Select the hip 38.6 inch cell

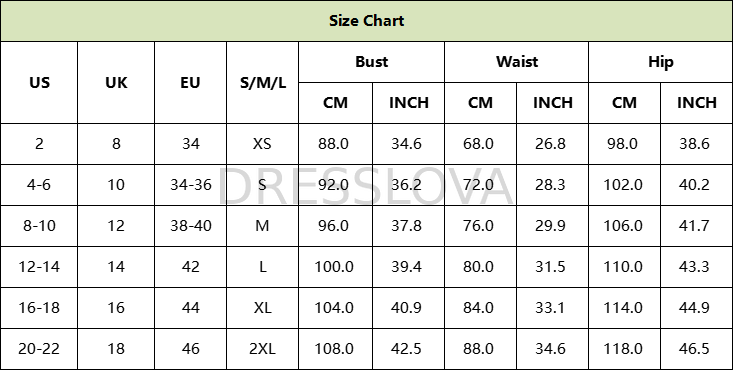697,144
